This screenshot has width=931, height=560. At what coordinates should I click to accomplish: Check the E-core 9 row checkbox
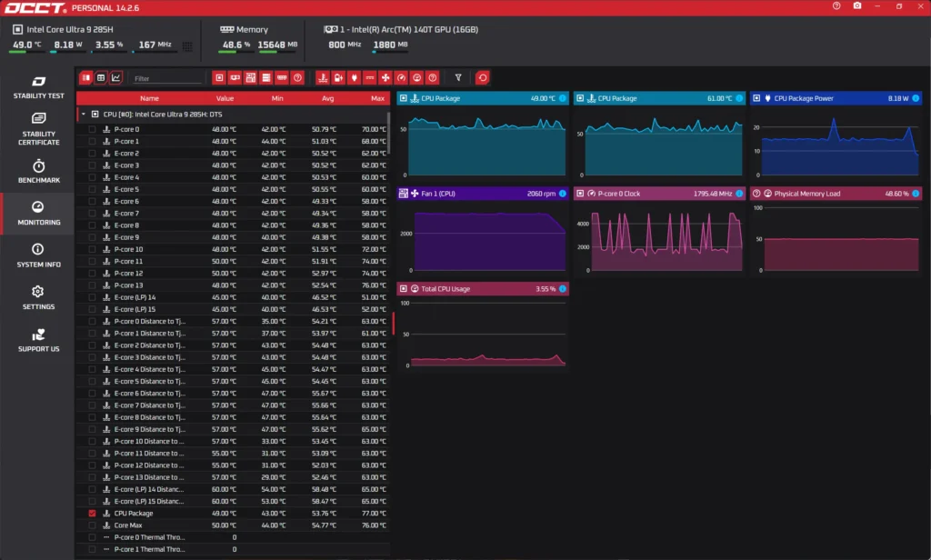pyautogui.click(x=92, y=237)
